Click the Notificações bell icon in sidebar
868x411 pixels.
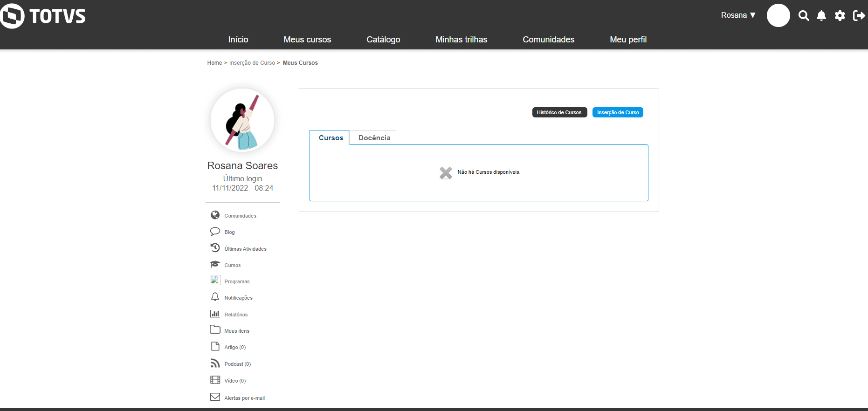click(215, 297)
